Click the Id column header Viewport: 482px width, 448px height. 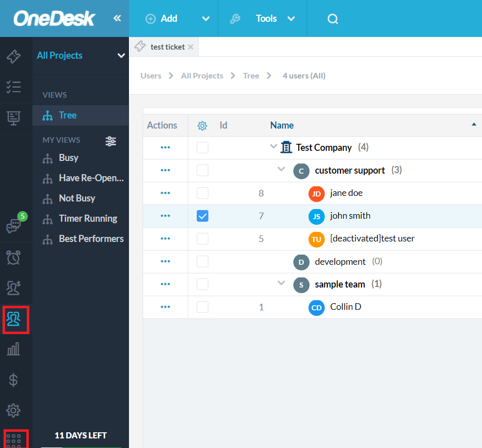(x=224, y=126)
